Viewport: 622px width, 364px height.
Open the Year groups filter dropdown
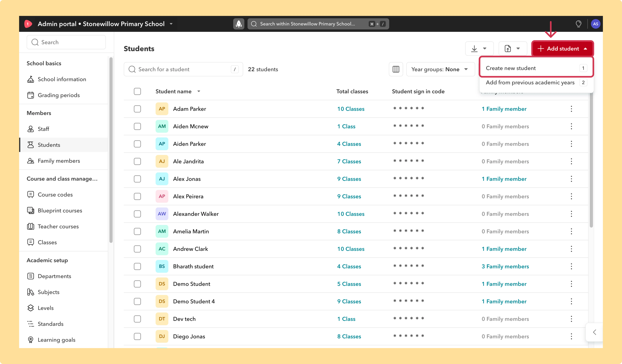[x=440, y=69]
